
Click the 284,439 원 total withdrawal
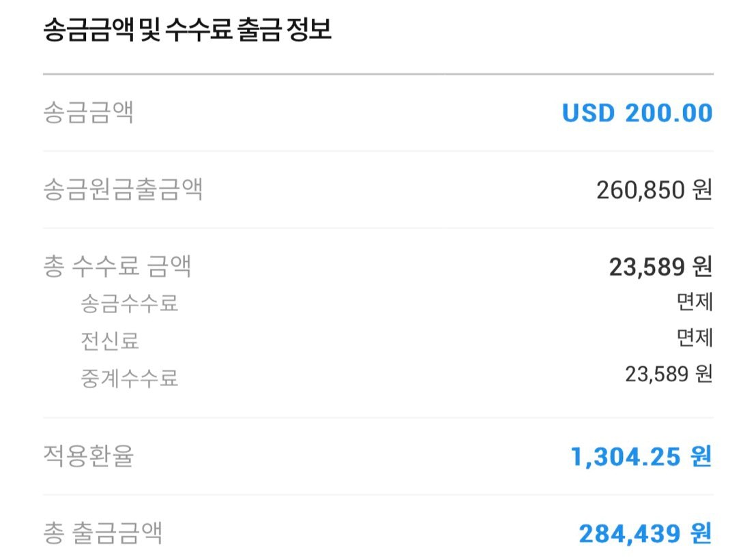click(x=645, y=533)
